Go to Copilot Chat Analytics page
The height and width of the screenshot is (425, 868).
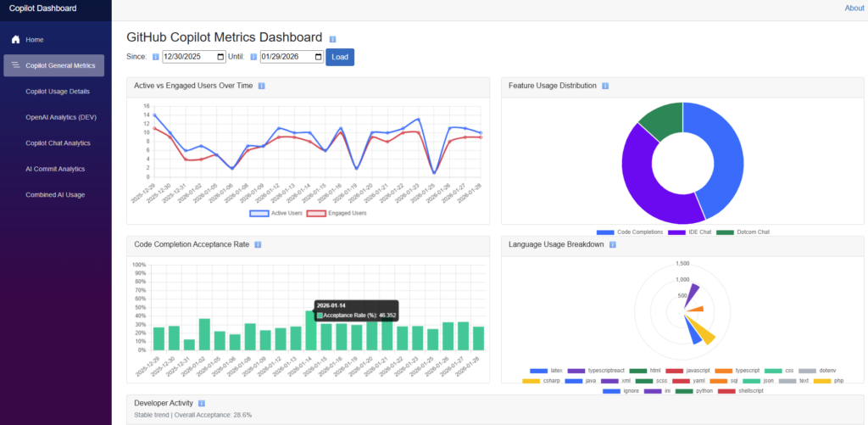pyautogui.click(x=58, y=143)
